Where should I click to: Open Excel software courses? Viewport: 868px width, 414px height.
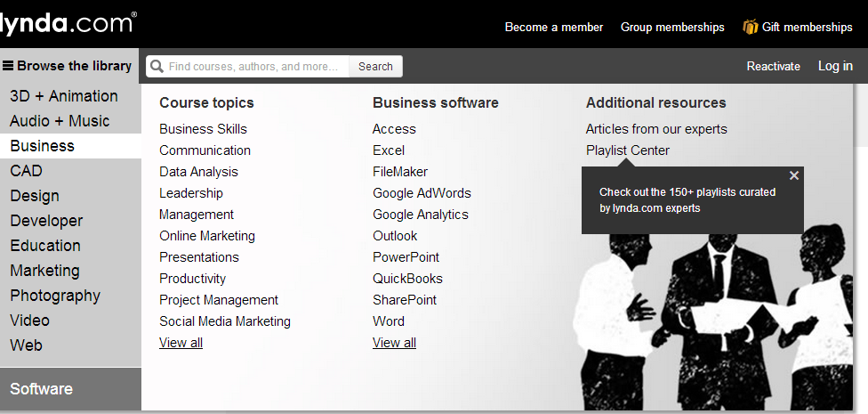389,150
